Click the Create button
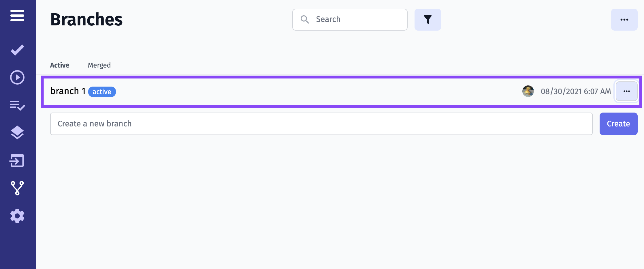Screen dimensions: 644x269 (x=618, y=124)
